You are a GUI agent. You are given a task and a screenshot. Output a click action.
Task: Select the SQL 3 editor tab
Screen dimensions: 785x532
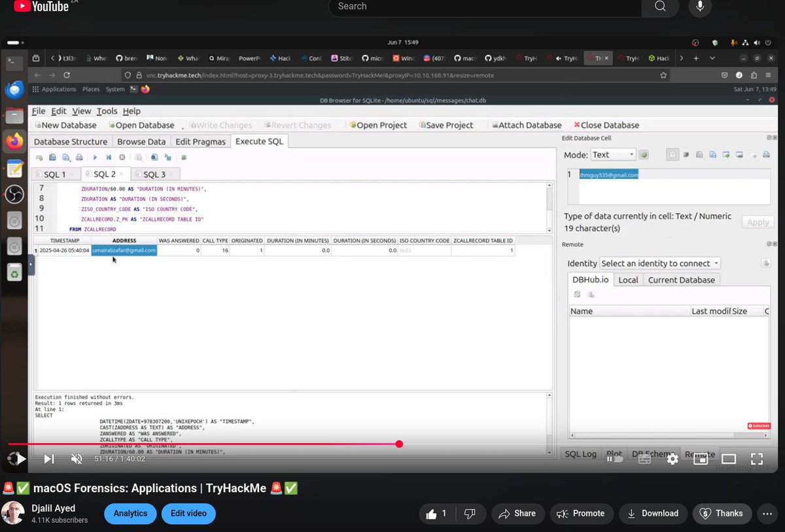point(154,175)
